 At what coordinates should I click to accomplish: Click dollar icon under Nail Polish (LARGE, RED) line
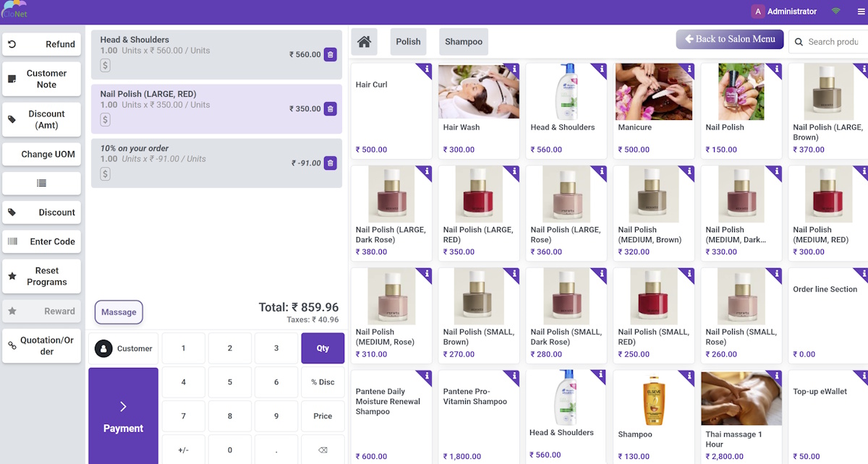(x=105, y=120)
